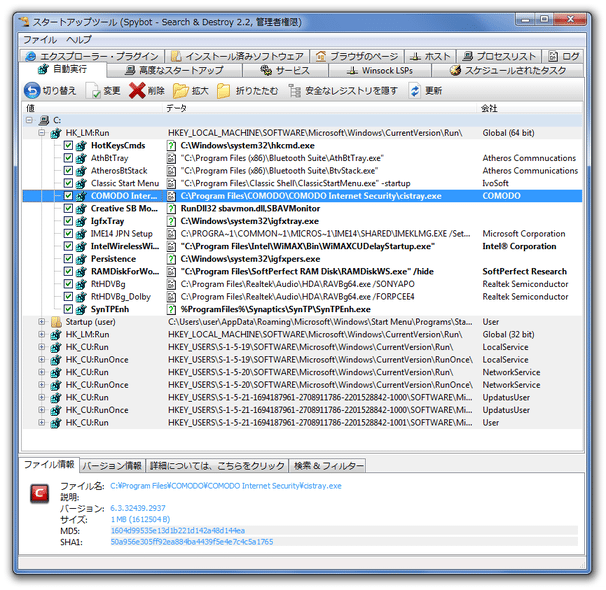
Task: Uncheck the HotKeysCmds checkbox
Action: tap(68, 145)
